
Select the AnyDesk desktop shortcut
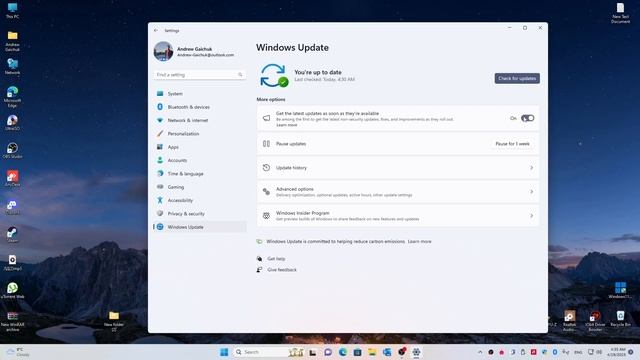click(x=12, y=179)
